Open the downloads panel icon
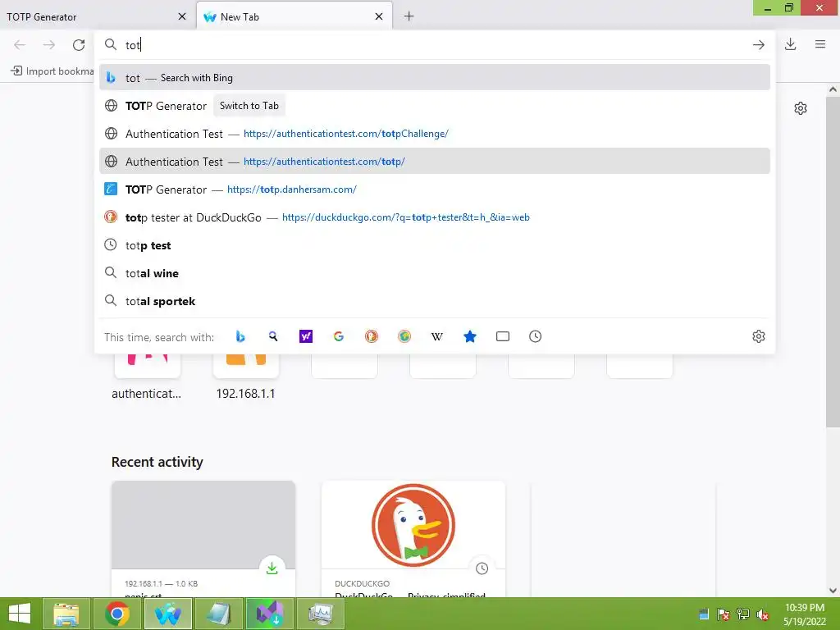840x630 pixels. click(790, 44)
